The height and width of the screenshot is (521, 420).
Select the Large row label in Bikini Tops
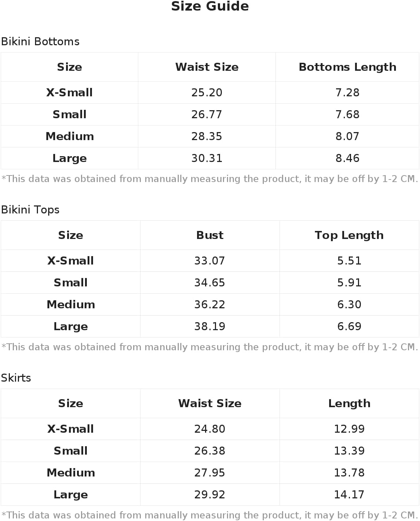coord(70,327)
